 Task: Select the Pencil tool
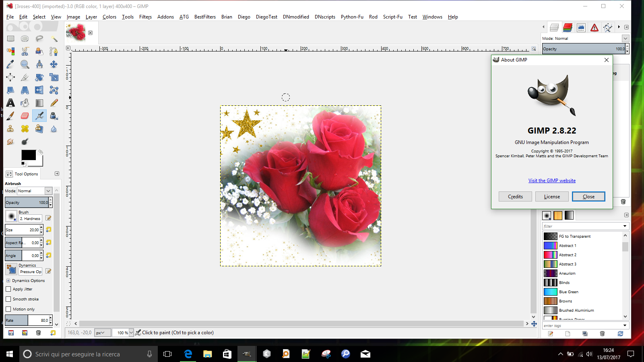click(x=54, y=103)
